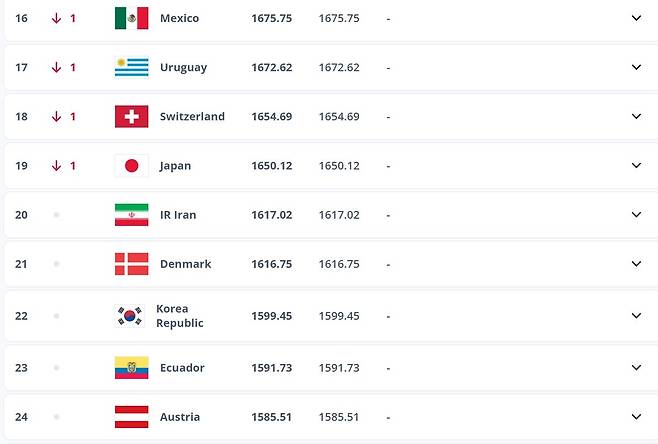
Task: Open the Ecuador team name link
Action: pyautogui.click(x=182, y=368)
